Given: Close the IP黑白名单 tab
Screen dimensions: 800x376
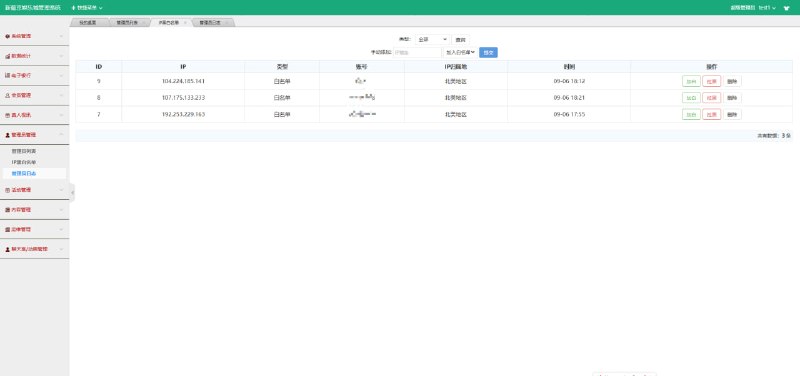Looking at the screenshot, I should tap(185, 22).
